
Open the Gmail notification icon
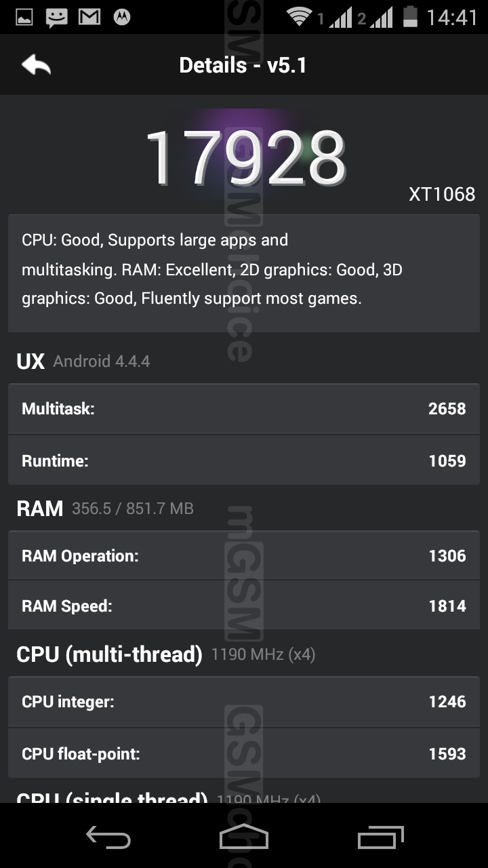(89, 17)
